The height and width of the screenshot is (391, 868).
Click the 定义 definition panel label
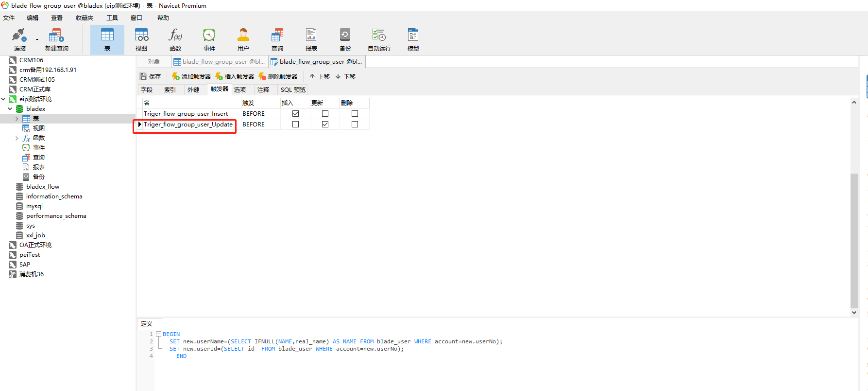tap(147, 323)
